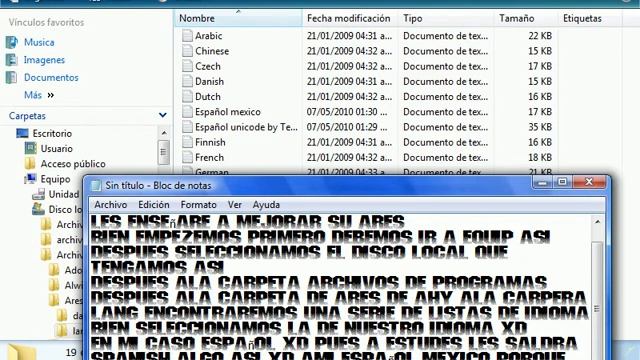Screen dimensions: 640x360
Task: Open Edición menu in Bloc de notas
Action: [153, 204]
